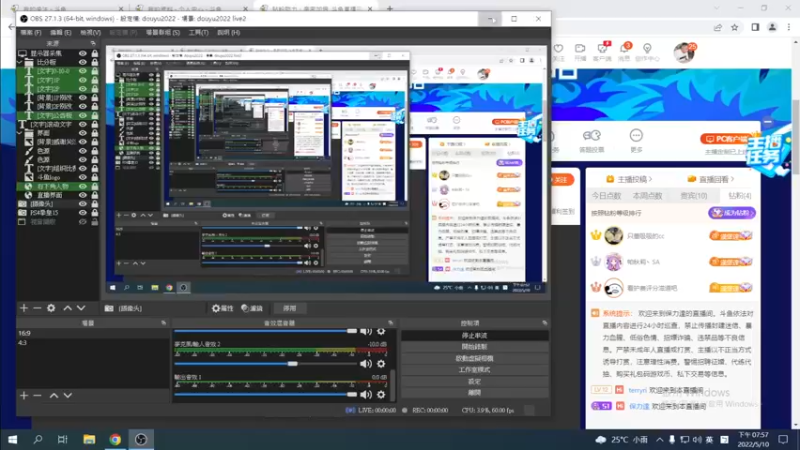
Task: Show the hidden 视窗捕获 source
Action: [x=83, y=222]
